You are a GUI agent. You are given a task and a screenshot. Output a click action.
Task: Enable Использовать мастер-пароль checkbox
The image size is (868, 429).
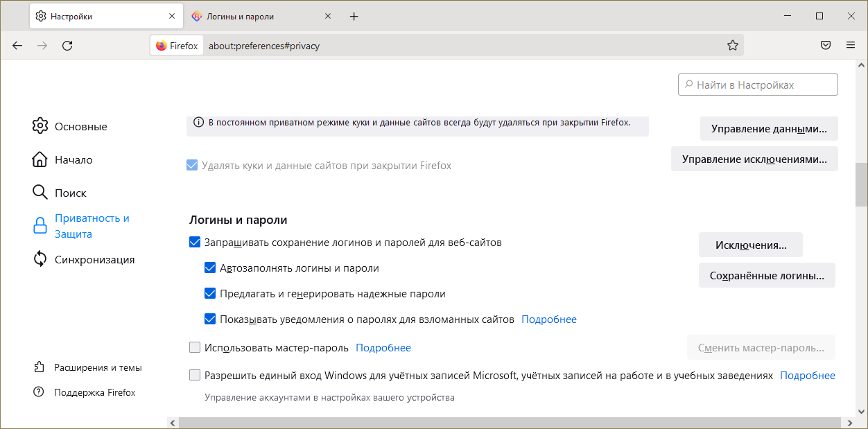point(195,348)
